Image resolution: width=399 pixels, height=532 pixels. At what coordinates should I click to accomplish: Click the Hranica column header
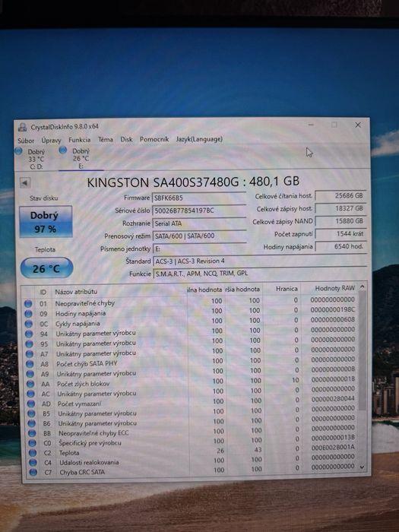[283, 289]
